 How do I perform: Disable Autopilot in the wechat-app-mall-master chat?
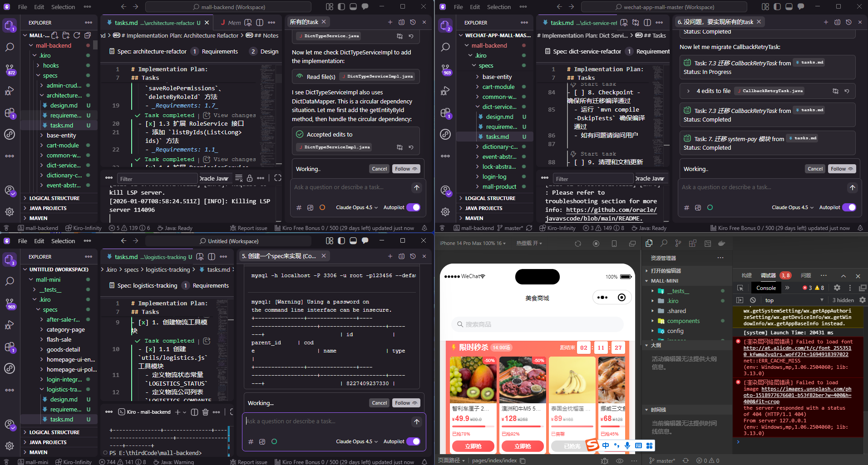(x=849, y=207)
